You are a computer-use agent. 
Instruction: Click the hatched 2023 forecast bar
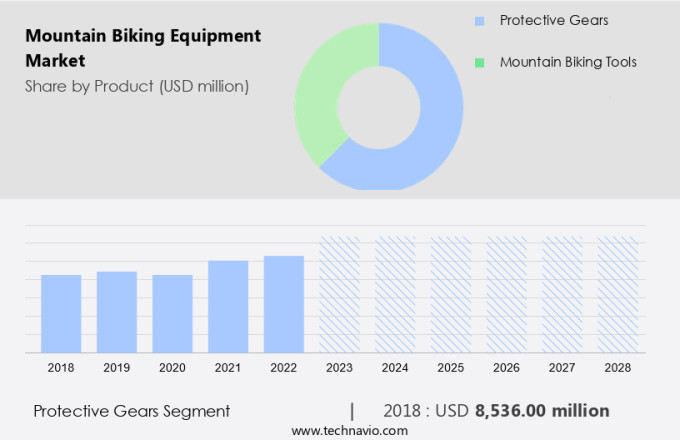click(x=339, y=295)
